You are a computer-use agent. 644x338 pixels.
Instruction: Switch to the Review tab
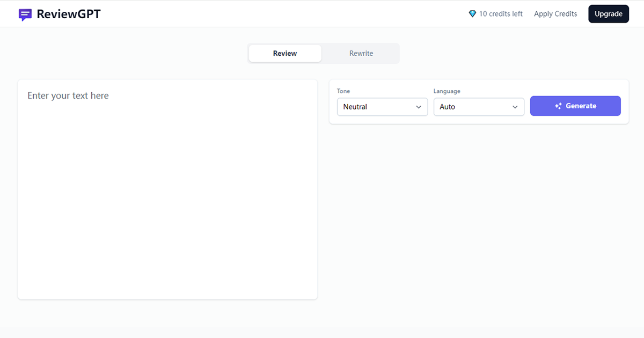[285, 53]
